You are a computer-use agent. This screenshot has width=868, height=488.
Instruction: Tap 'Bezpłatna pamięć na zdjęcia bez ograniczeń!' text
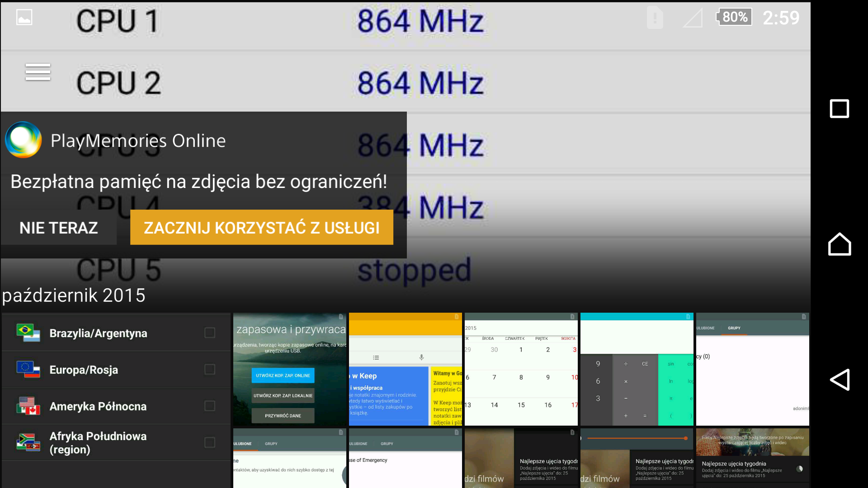point(199,182)
